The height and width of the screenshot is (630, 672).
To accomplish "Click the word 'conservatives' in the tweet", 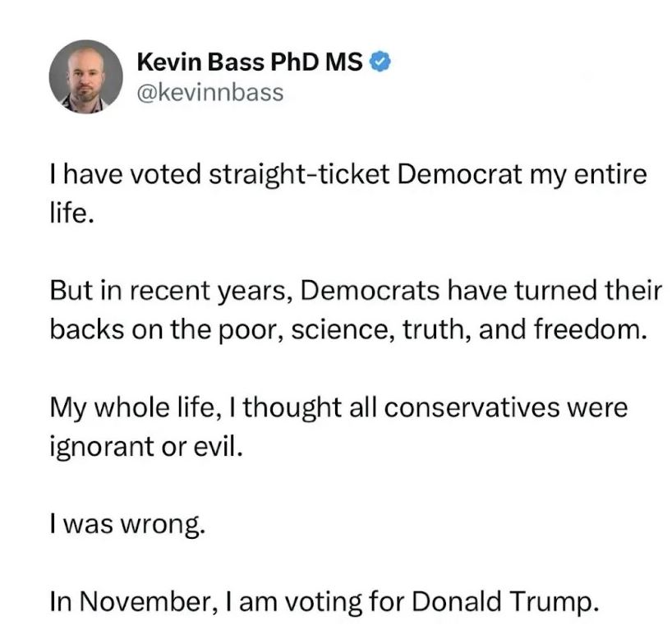I will (472, 407).
